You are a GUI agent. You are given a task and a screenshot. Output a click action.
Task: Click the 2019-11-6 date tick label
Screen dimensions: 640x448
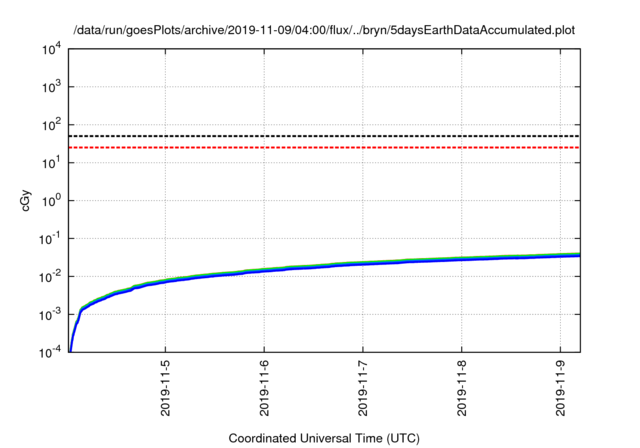point(264,388)
